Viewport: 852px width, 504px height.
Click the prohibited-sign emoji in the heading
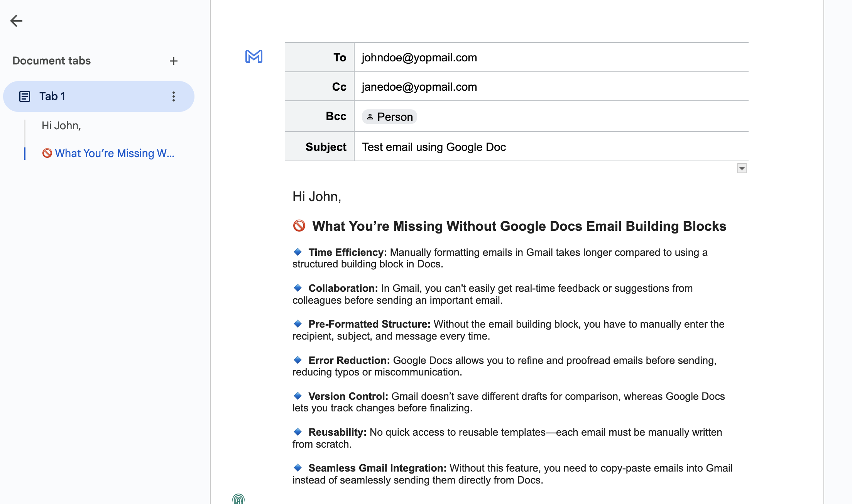coord(299,226)
